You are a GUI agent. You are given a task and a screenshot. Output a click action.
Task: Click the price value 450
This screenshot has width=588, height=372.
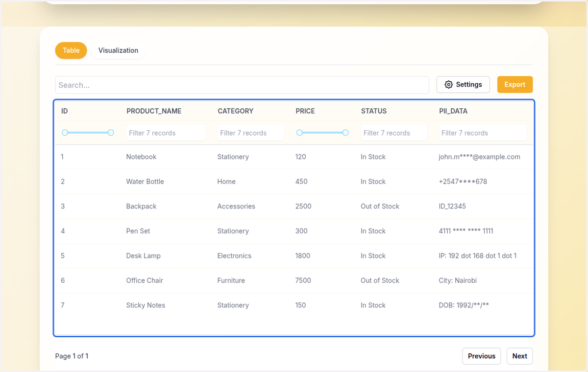coord(301,182)
